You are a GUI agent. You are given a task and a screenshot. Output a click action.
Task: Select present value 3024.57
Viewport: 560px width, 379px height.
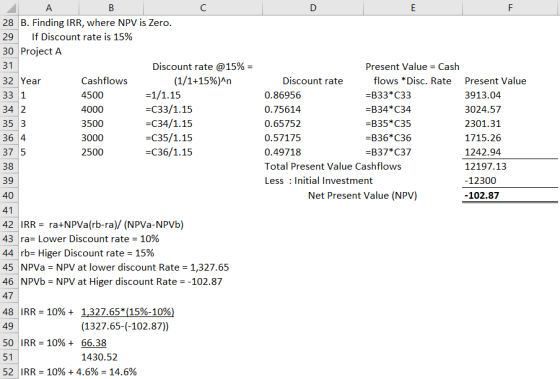point(482,109)
